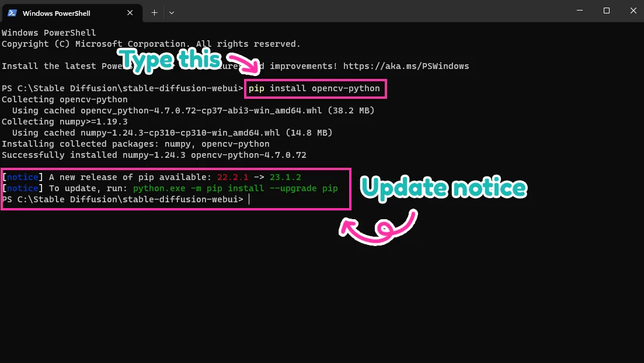Screen dimensions: 644x363
Task: Click the second 'notice' label before 'To update'
Action: coord(23,188)
